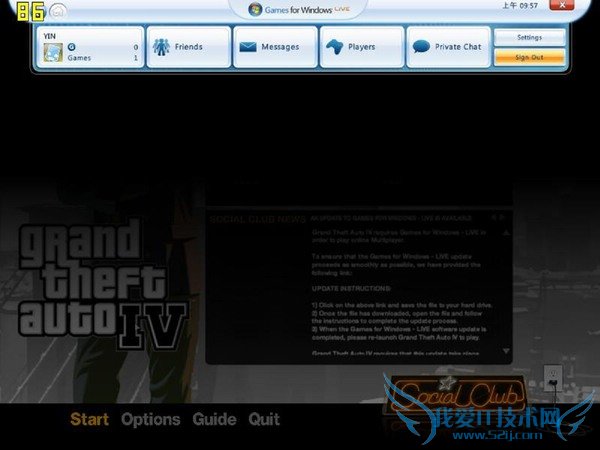Click the 09:57 clock in Live bar
The width and height of the screenshot is (600, 450).
point(528,6)
